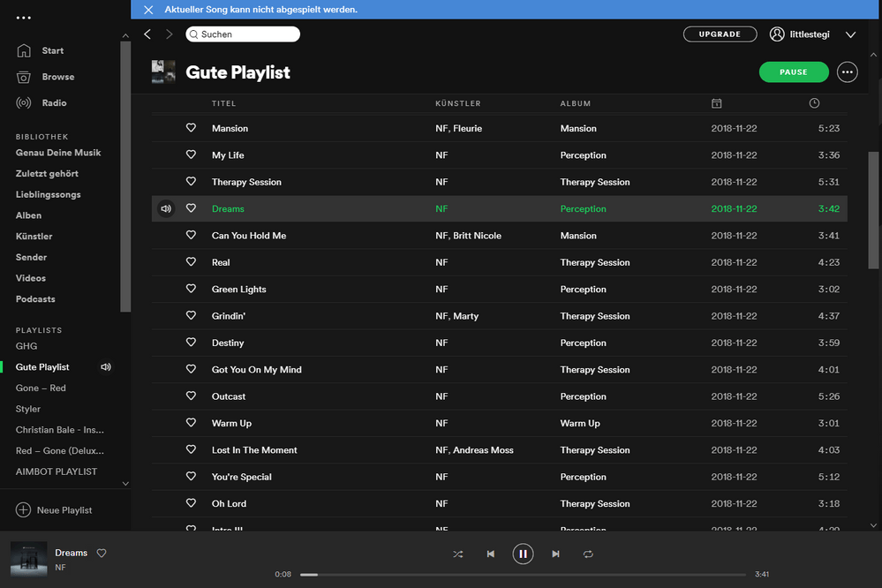
Task: Dismiss the blue error notification banner
Action: pyautogui.click(x=147, y=10)
